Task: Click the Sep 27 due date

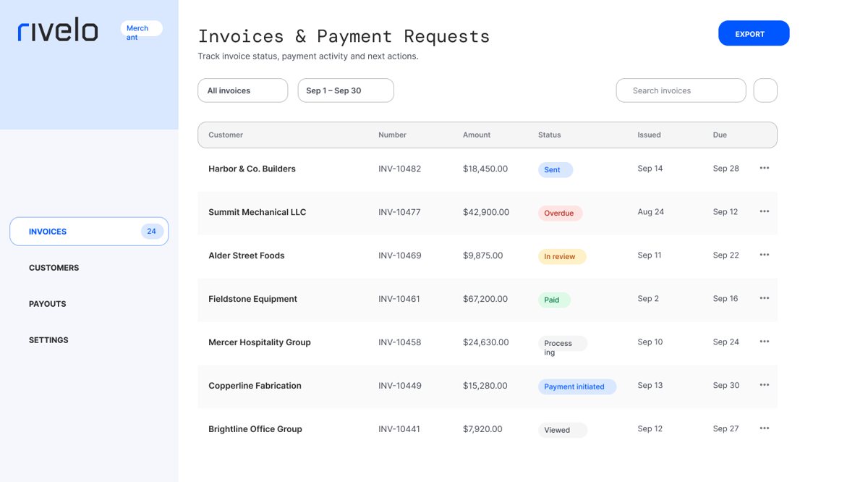Action: pyautogui.click(x=726, y=429)
